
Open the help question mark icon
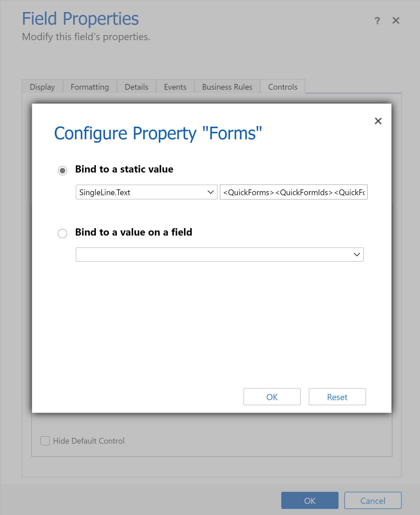tap(377, 21)
